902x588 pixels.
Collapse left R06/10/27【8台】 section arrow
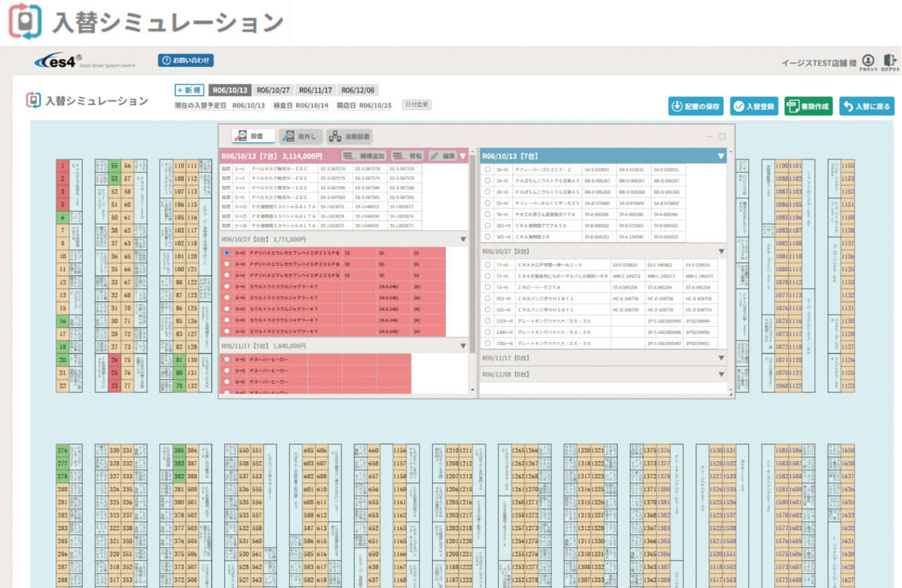pyautogui.click(x=463, y=239)
